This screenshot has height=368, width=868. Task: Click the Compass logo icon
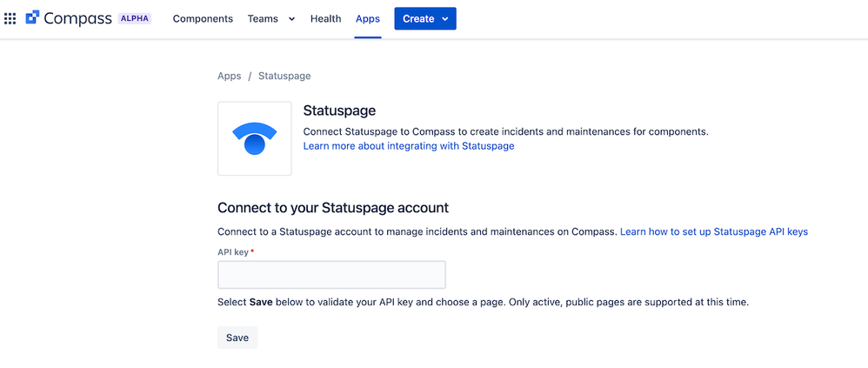tap(32, 17)
